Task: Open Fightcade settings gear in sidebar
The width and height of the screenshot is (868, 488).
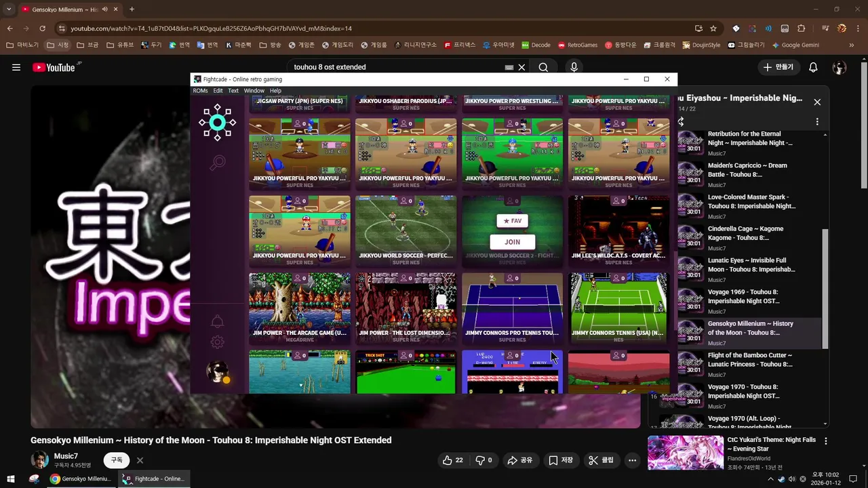Action: pyautogui.click(x=217, y=342)
